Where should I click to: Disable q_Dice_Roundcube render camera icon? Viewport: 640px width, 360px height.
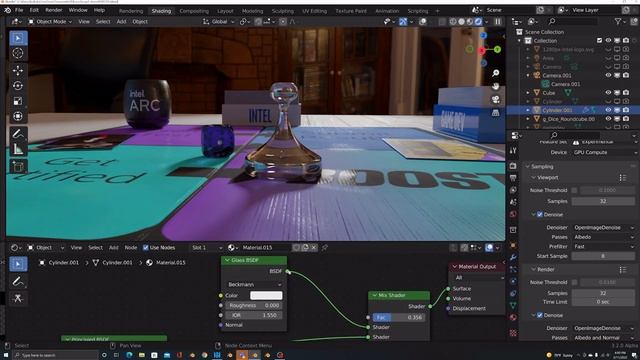[x=626, y=119]
